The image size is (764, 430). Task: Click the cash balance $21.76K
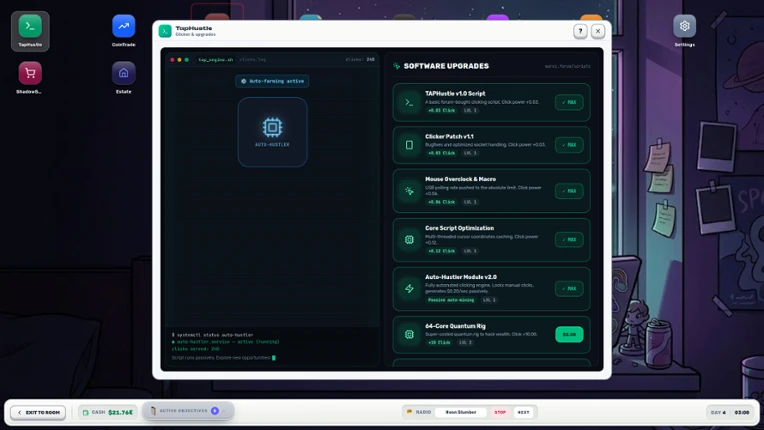click(120, 412)
